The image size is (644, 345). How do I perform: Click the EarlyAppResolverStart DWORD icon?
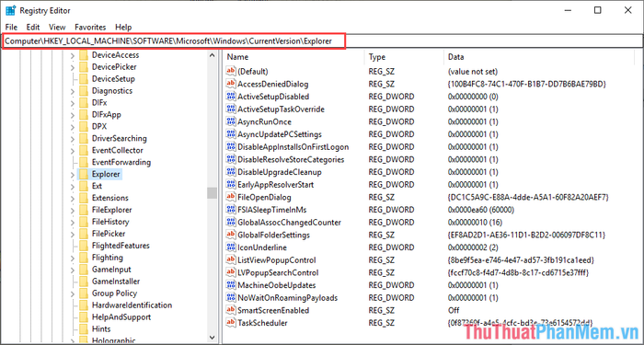click(231, 184)
